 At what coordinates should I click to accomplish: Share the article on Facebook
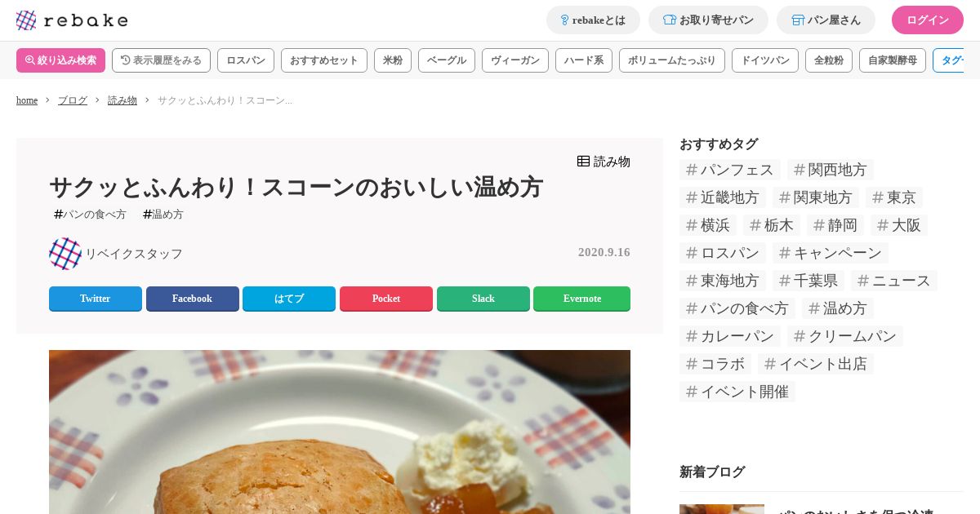point(193,299)
